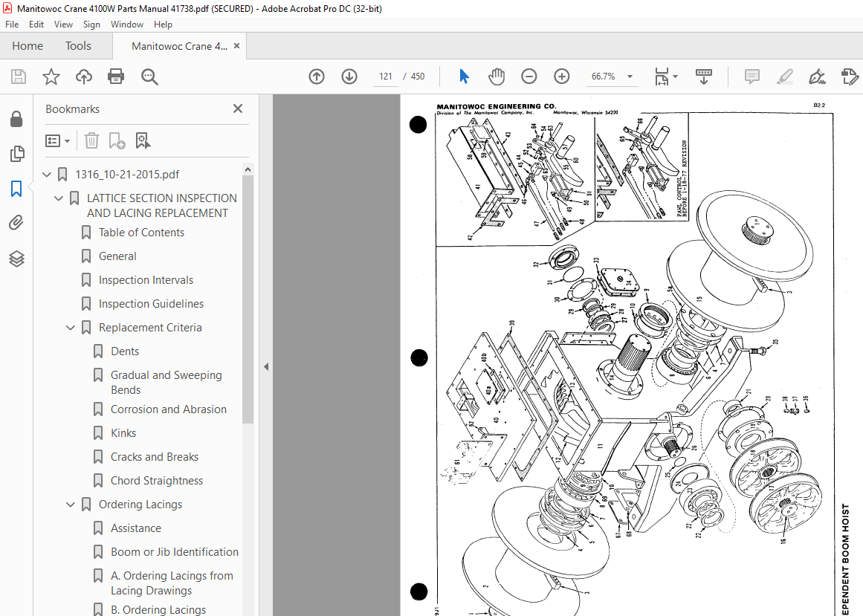Click the Send file icon in toolbar
The height and width of the screenshot is (616, 863).
point(850,77)
